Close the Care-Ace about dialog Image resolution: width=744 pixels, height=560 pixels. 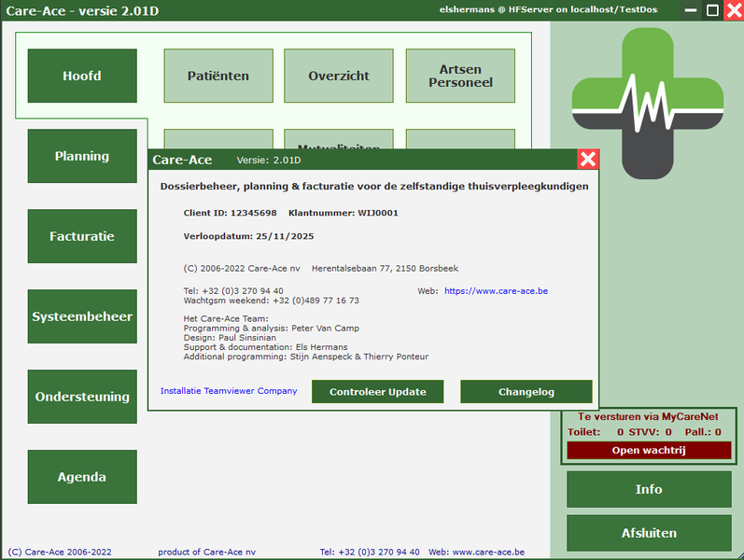click(x=587, y=160)
